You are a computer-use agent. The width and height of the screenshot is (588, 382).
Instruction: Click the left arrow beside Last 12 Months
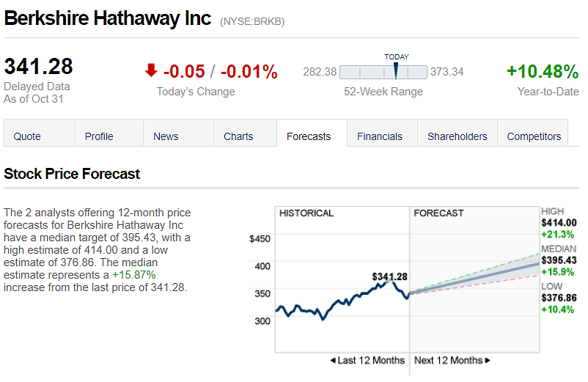click(333, 361)
